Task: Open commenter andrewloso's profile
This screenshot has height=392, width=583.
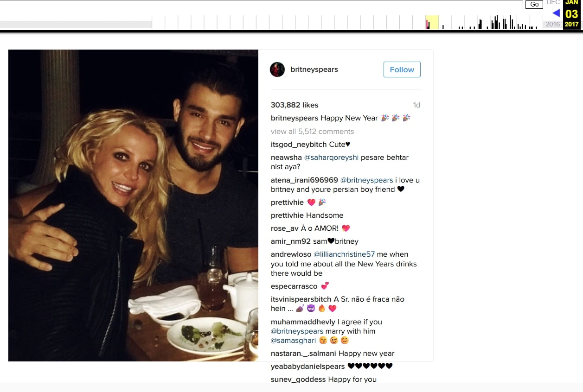Action: 291,254
